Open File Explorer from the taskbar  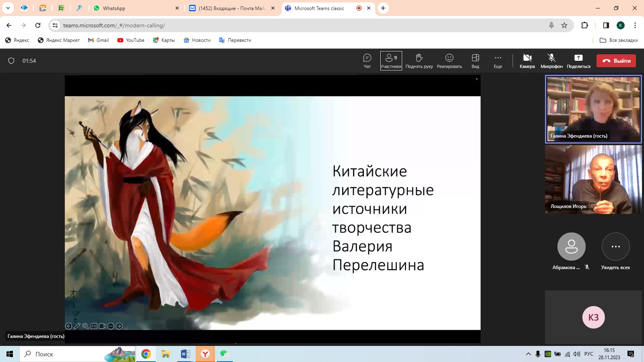pos(165,354)
